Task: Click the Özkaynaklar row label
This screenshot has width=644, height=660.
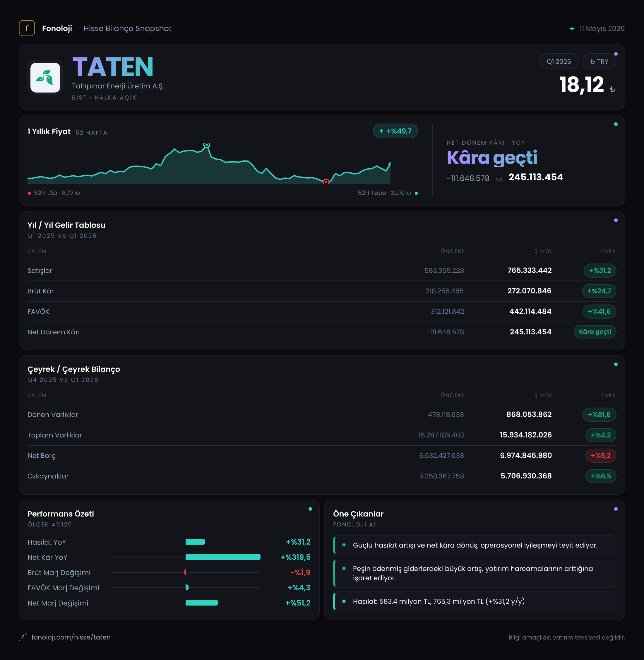Action: tap(48, 476)
